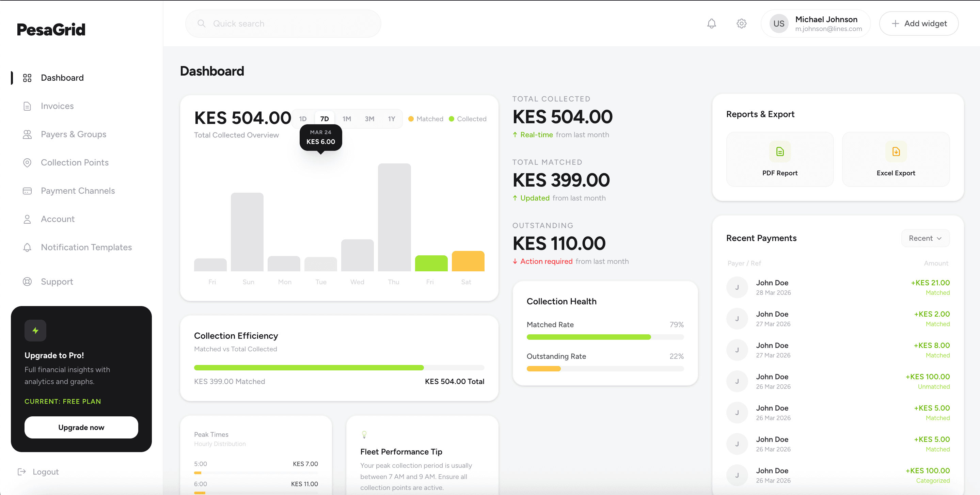
Task: Export data to Excel
Action: point(896,159)
